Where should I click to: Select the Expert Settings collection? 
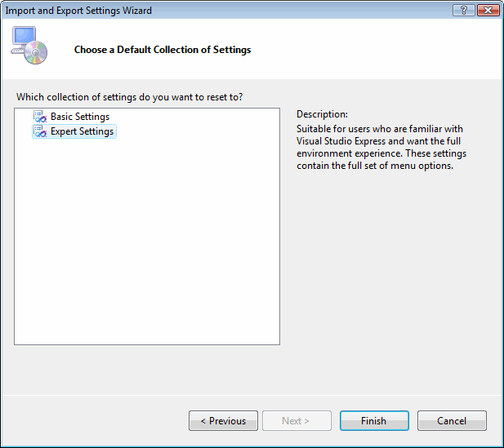82,131
